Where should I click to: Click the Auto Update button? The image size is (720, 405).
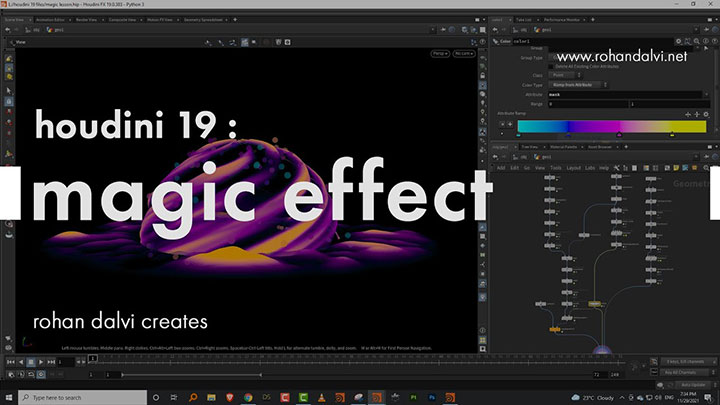[x=693, y=385]
